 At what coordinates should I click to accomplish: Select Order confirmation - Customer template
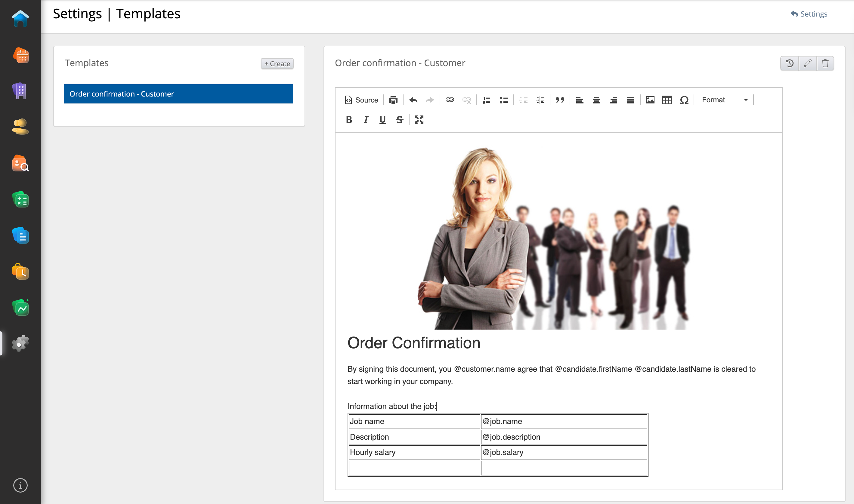(178, 94)
